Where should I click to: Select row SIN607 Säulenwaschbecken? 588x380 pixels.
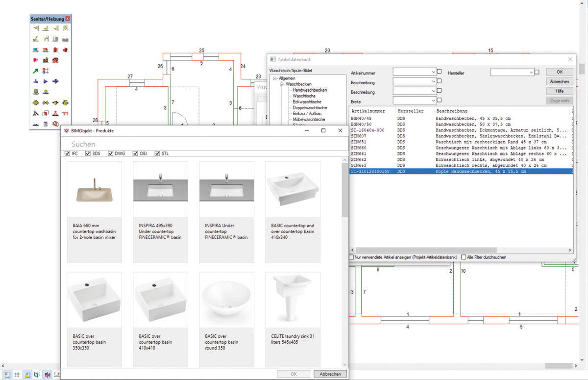coord(461,136)
